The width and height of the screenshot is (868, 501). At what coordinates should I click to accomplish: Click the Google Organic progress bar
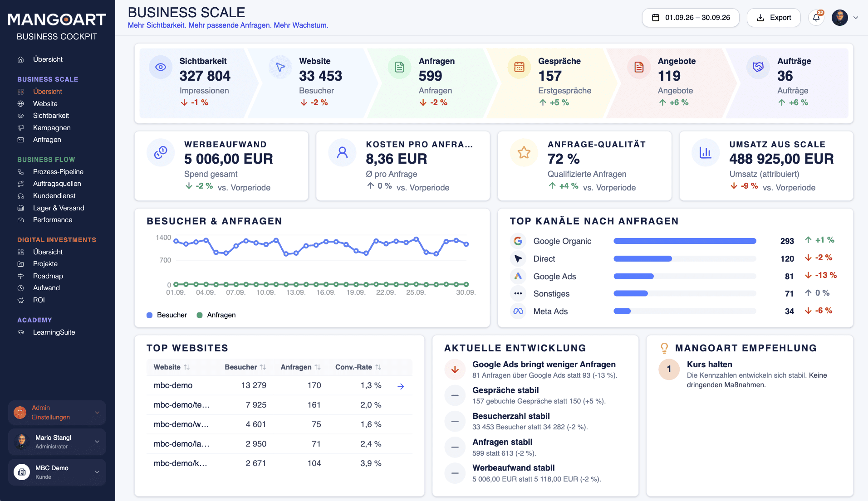tap(685, 241)
